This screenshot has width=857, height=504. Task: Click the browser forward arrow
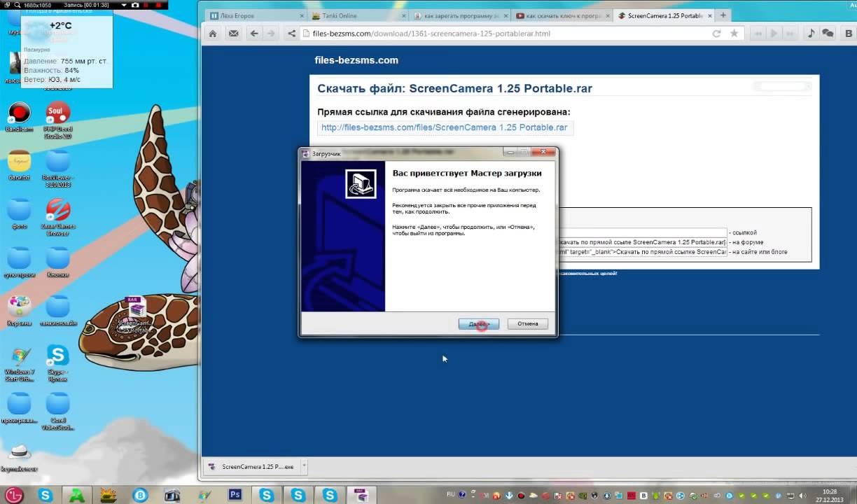271,34
